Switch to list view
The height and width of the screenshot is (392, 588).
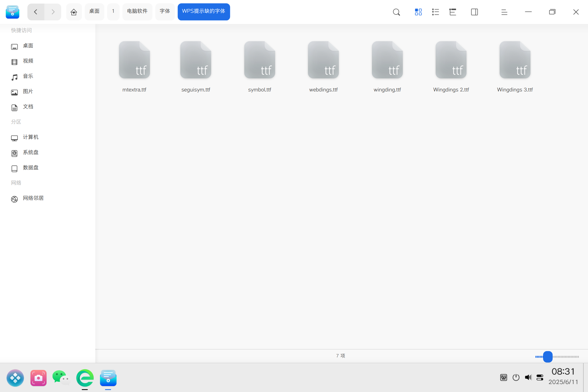435,12
